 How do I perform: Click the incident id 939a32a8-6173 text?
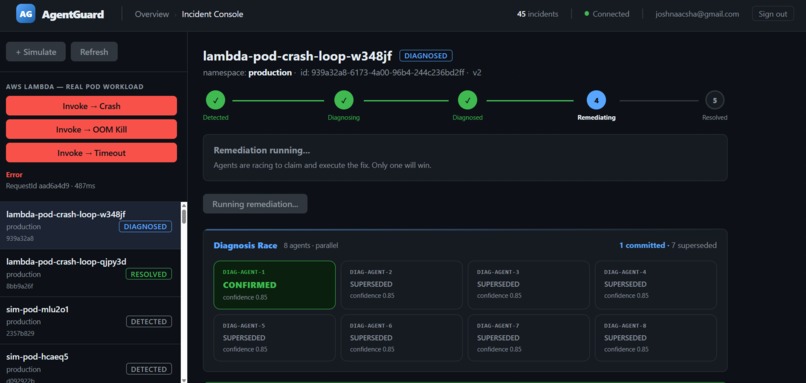click(x=382, y=73)
